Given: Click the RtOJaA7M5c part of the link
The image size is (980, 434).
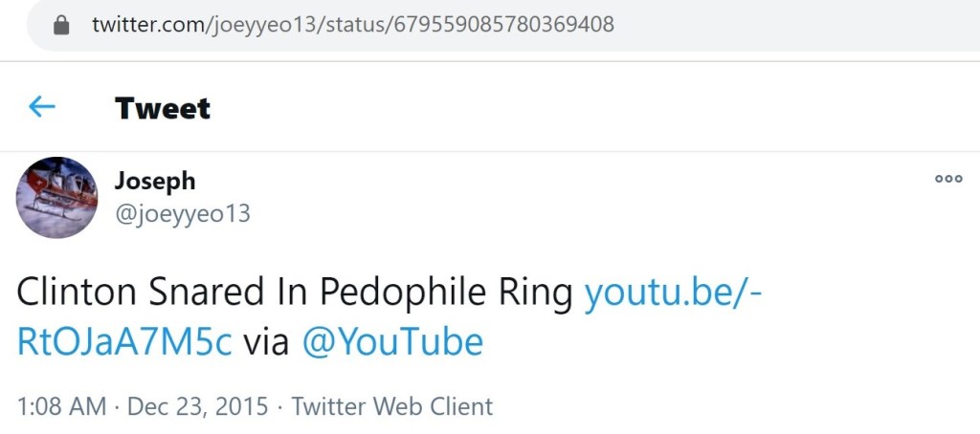Looking at the screenshot, I should pyautogui.click(x=124, y=341).
